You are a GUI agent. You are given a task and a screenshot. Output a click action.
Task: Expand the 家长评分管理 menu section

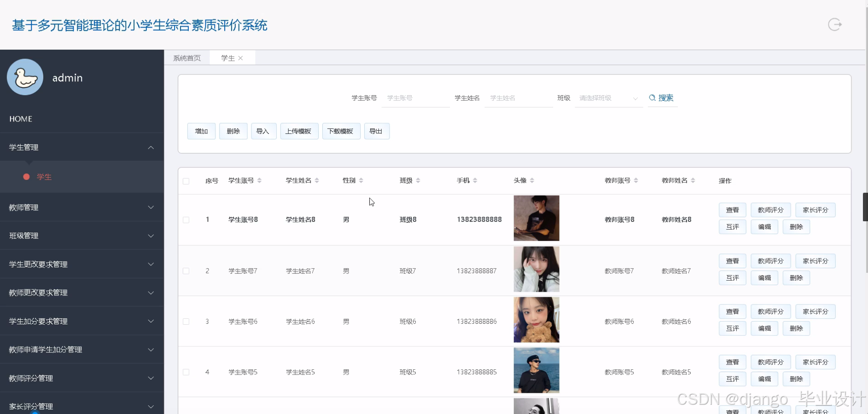[x=82, y=406]
